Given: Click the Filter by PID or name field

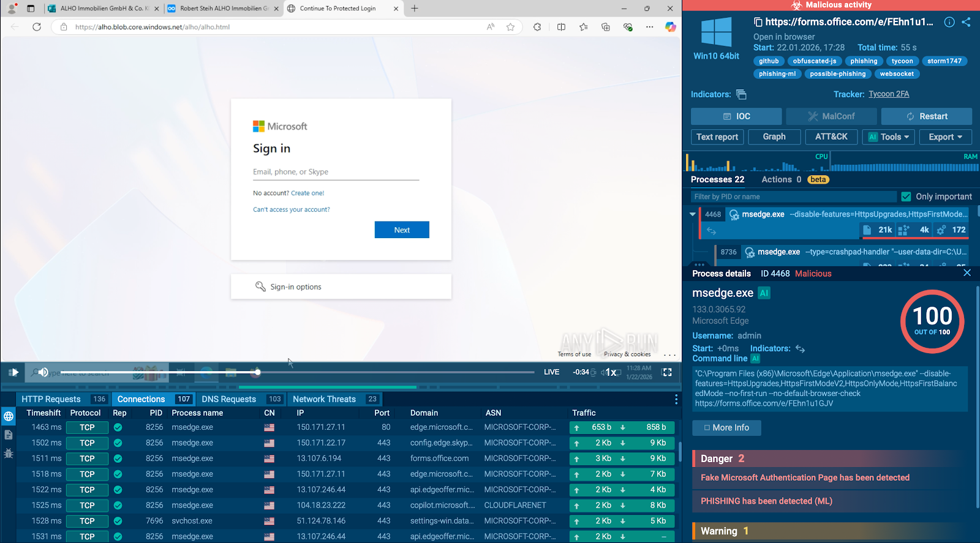Looking at the screenshot, I should pyautogui.click(x=793, y=197).
